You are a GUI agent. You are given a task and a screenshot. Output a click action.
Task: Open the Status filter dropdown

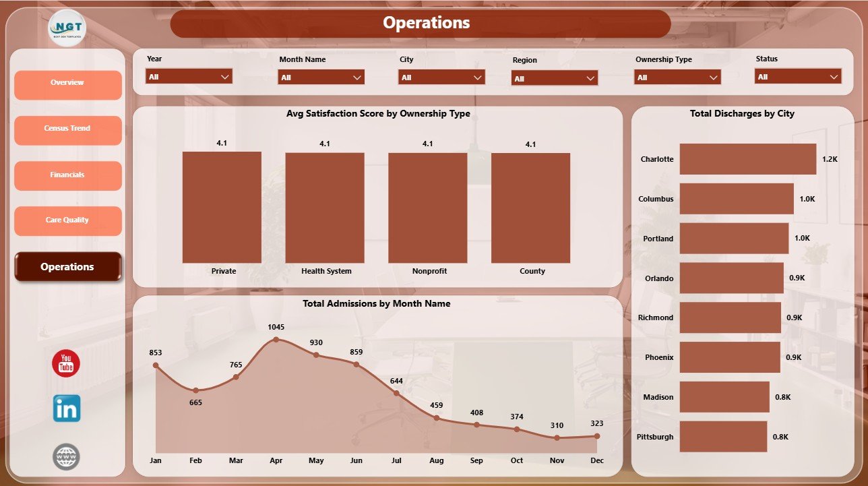tap(798, 76)
